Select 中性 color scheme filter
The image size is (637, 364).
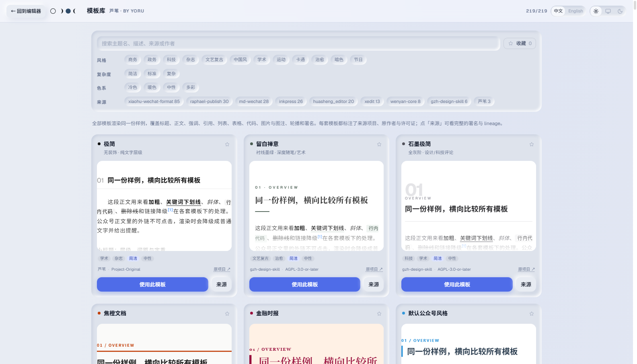click(171, 87)
